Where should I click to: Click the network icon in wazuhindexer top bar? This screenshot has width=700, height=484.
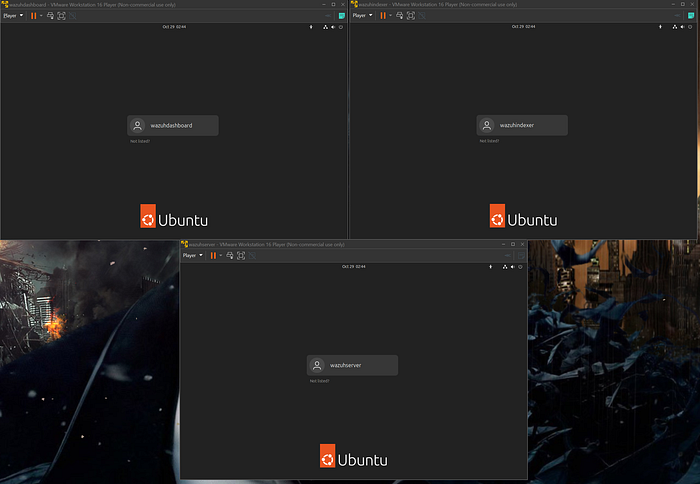tap(675, 26)
